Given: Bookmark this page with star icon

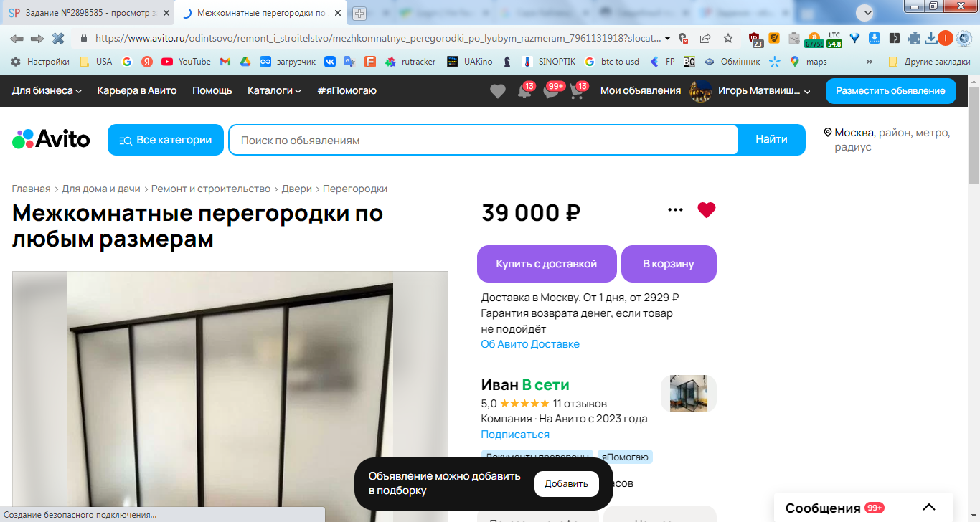Looking at the screenshot, I should point(728,38).
